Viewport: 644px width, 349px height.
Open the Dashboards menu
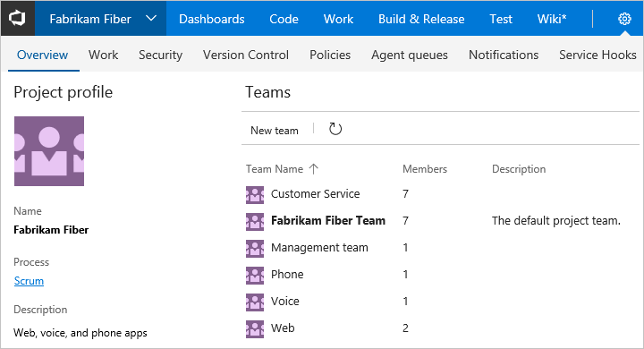[x=211, y=19]
